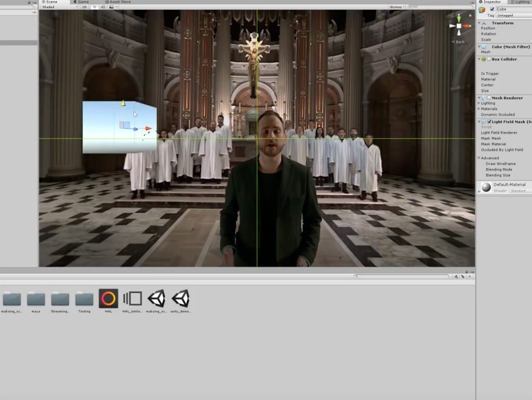Open the Shaded draw mode dropdown
Image resolution: width=532 pixels, height=400 pixels.
click(60, 7)
